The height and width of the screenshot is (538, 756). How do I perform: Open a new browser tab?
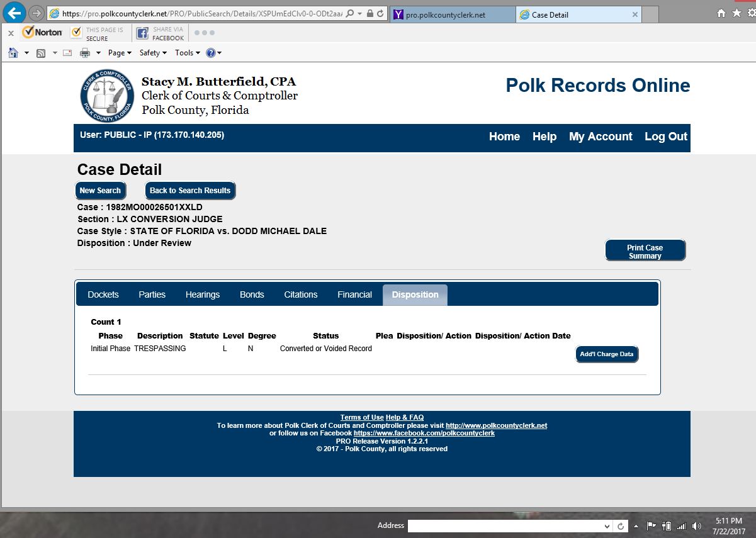click(651, 14)
